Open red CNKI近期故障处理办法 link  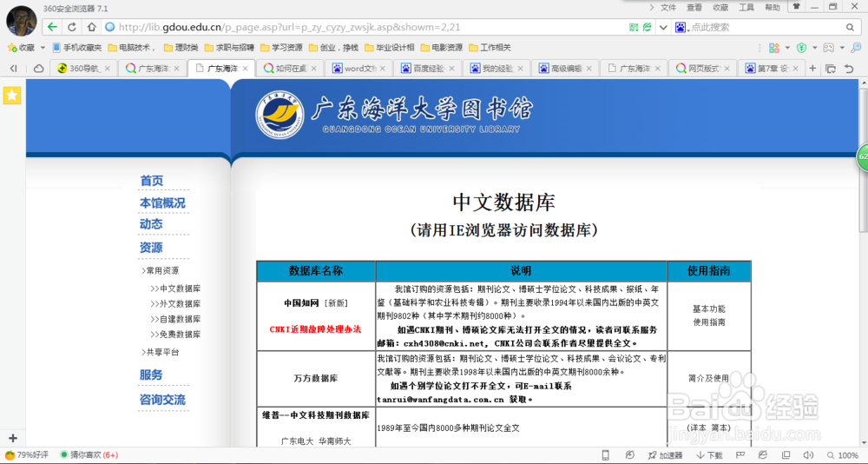click(x=315, y=329)
